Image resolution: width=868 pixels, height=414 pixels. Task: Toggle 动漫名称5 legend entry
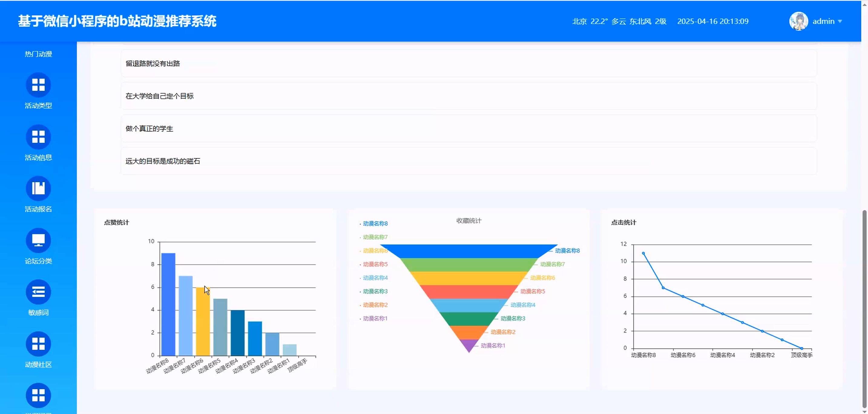375,264
